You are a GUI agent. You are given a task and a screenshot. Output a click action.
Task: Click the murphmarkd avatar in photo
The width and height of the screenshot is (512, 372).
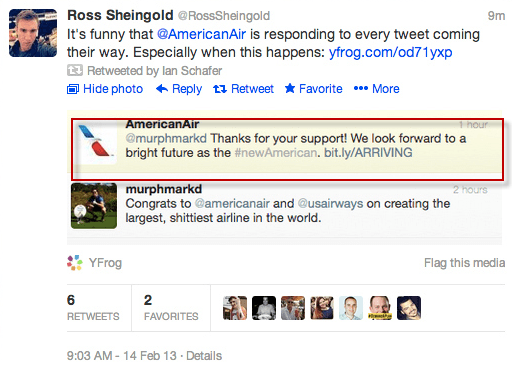click(x=94, y=206)
